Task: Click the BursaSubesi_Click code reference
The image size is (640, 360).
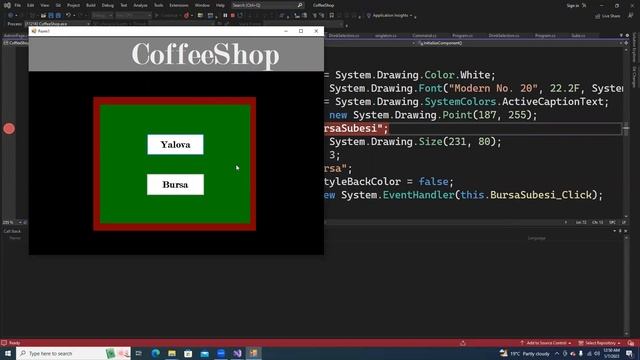Action: [x=541, y=195]
